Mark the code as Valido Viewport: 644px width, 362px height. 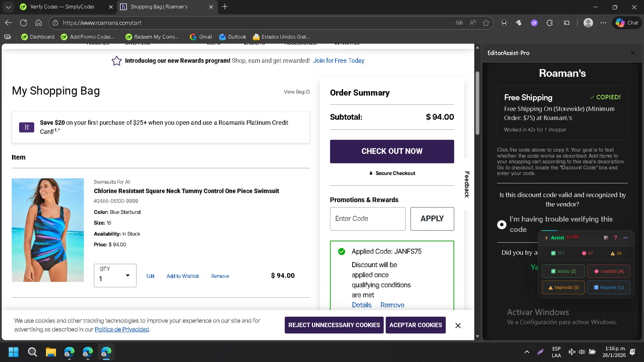[x=564, y=271]
